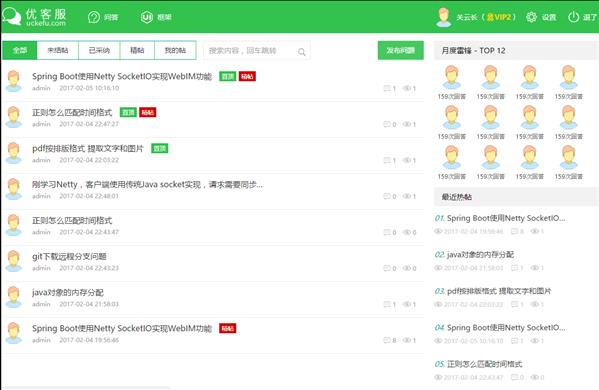Open git下载远程分支问题 post

pos(69,256)
